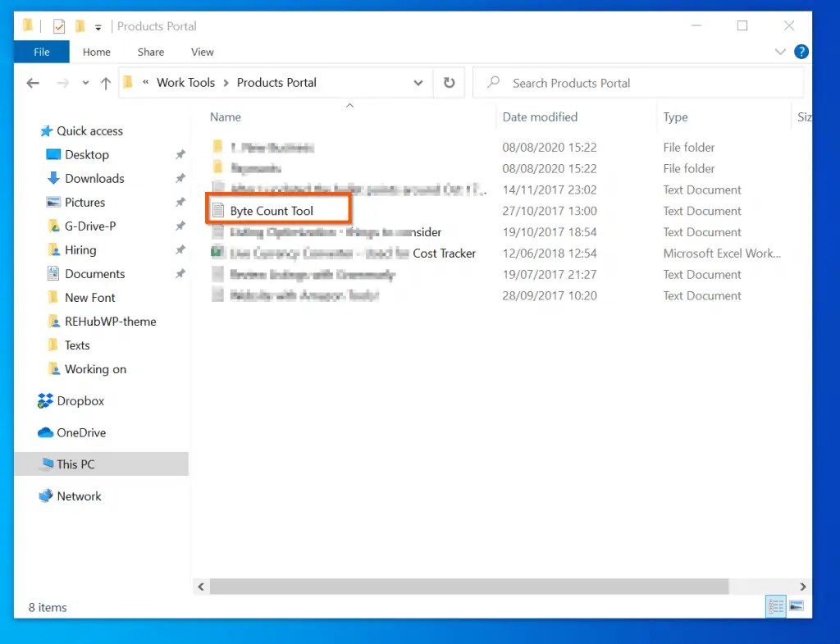Click the pin icon next to Downloads
The image size is (840, 644).
[179, 178]
